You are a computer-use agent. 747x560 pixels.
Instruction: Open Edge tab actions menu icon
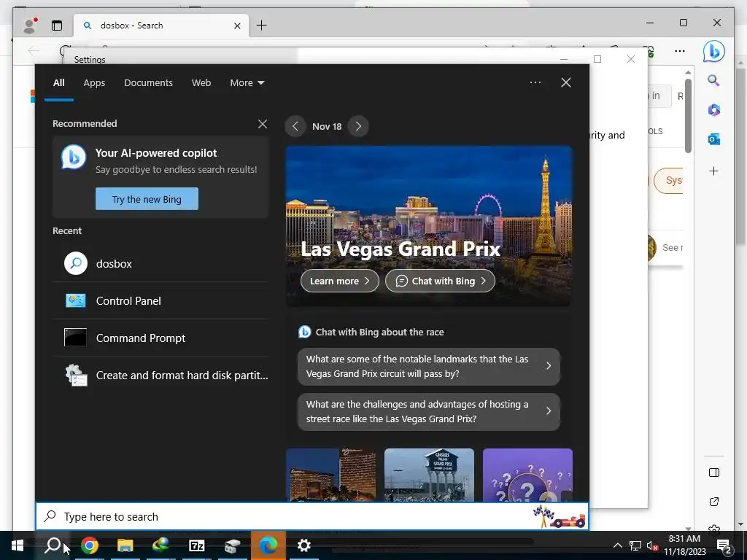[57, 26]
